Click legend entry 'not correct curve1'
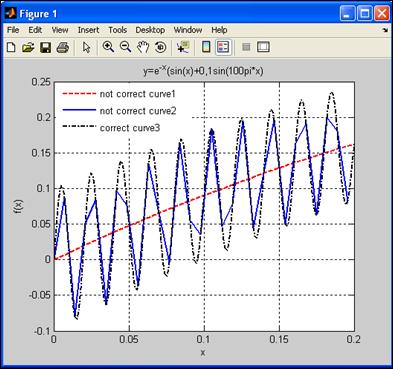The height and width of the screenshot is (369, 393). tap(138, 94)
